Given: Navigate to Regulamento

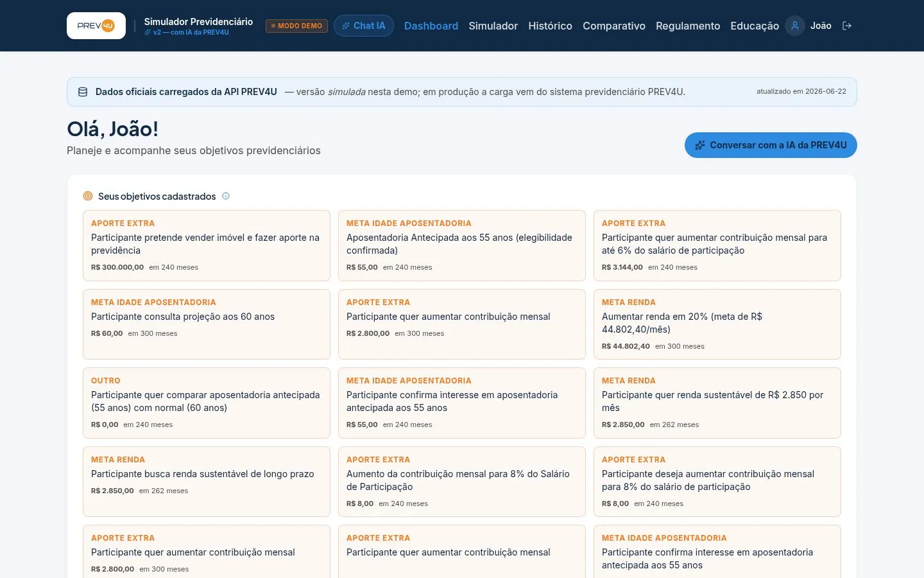Looking at the screenshot, I should 688,26.
